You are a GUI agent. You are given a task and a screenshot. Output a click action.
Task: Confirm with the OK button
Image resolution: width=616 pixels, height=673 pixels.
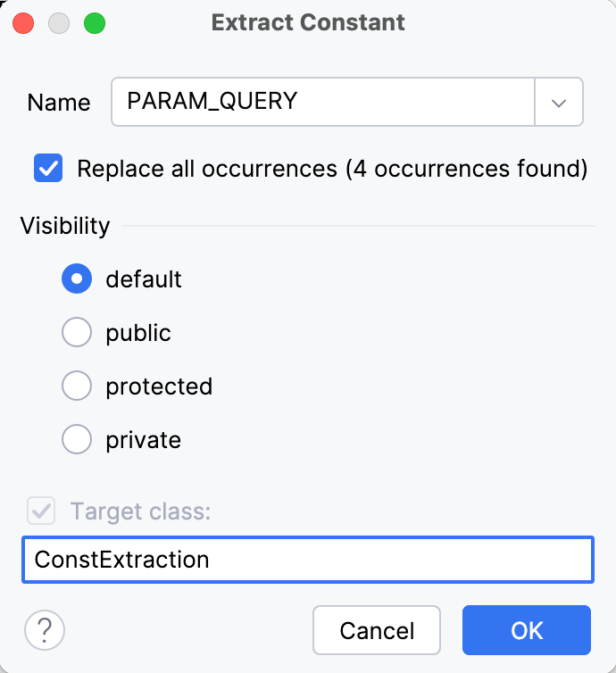click(x=527, y=630)
